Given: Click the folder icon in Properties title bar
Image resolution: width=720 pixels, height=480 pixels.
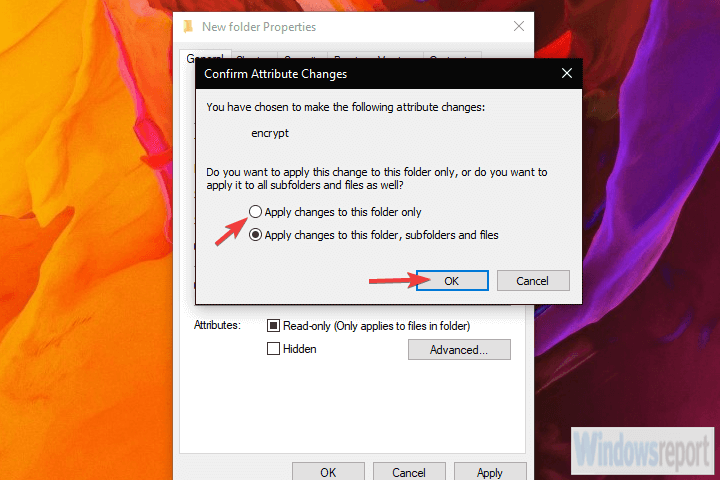Looking at the screenshot, I should coord(188,27).
